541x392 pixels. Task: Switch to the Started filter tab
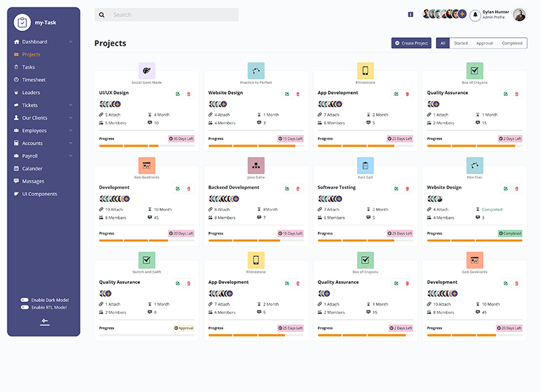(x=461, y=43)
